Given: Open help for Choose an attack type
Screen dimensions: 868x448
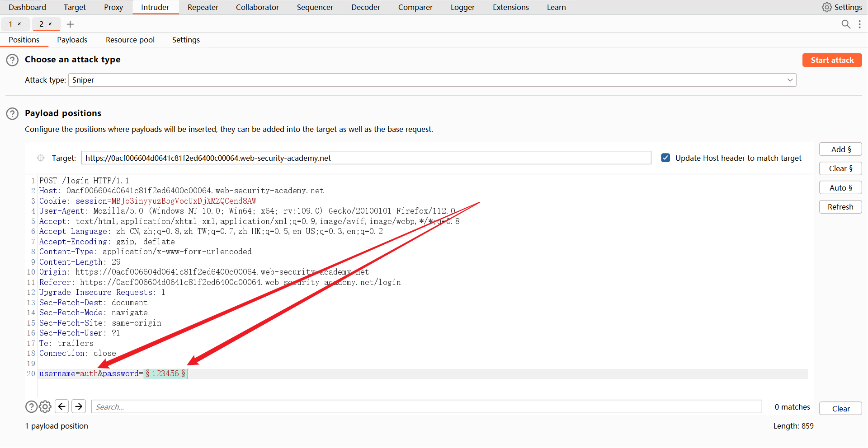Looking at the screenshot, I should coord(12,60).
